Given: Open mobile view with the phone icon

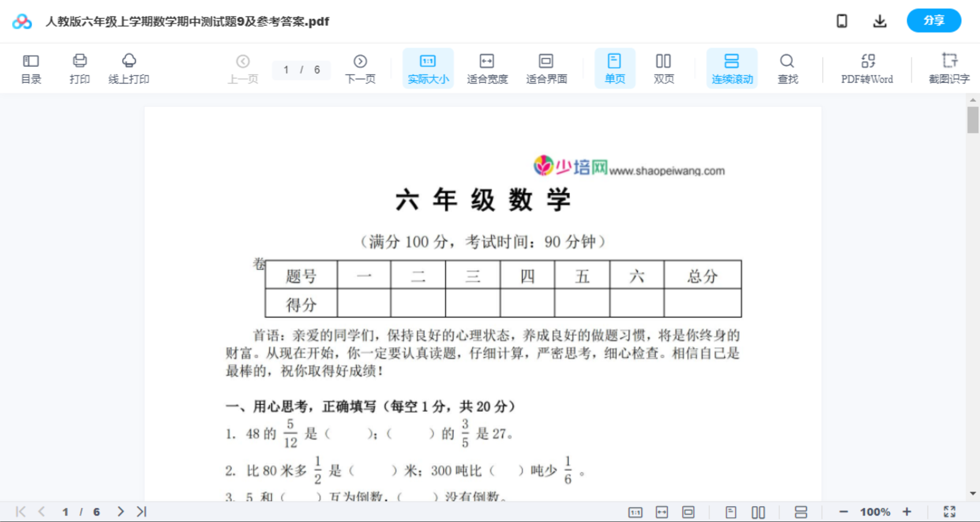Looking at the screenshot, I should [842, 20].
